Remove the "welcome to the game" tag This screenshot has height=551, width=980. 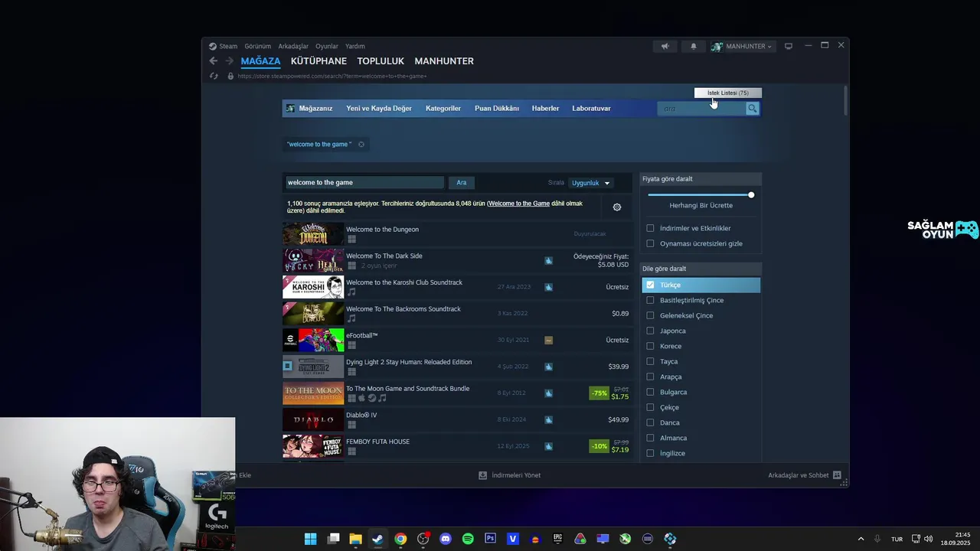click(361, 144)
